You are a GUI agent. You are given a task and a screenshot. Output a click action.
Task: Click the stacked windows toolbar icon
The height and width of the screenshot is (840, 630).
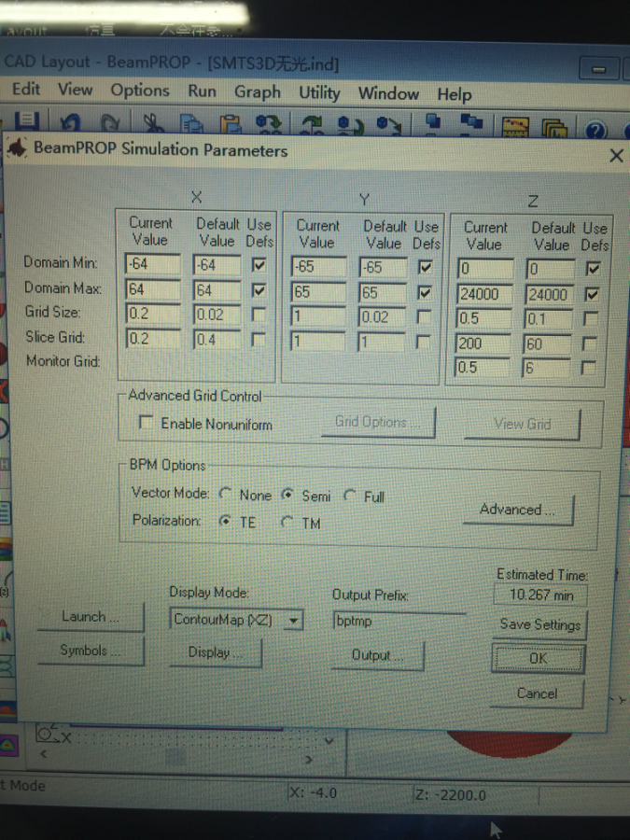coord(554,129)
